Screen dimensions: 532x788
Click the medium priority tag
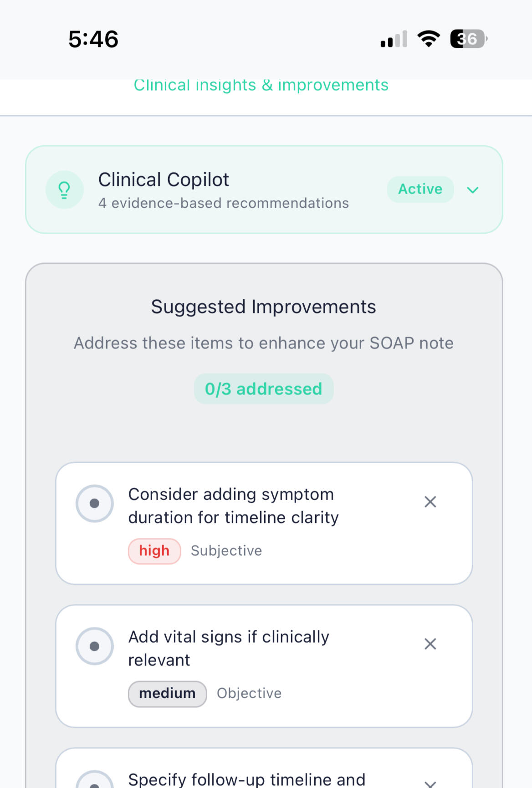[167, 694]
